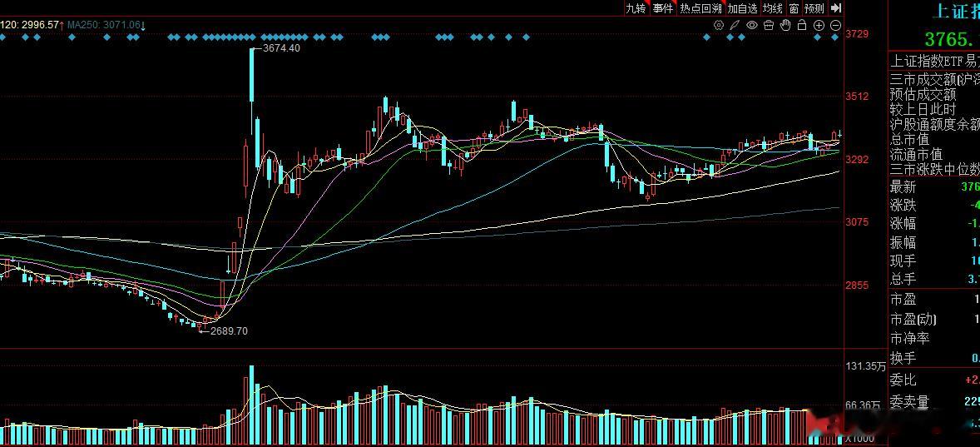The width and height of the screenshot is (980, 447).
Task: Click the 最新 price row label
Action: [x=903, y=187]
